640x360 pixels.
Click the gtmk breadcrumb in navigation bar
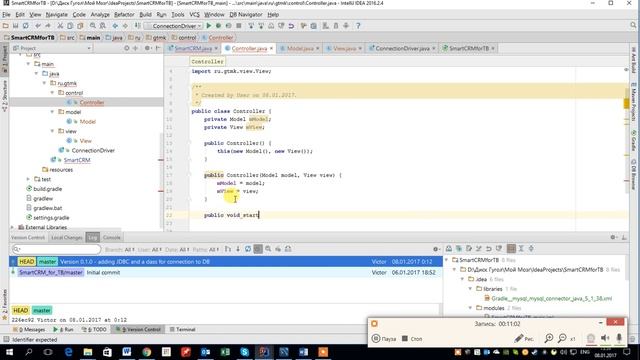pyautogui.click(x=156, y=38)
